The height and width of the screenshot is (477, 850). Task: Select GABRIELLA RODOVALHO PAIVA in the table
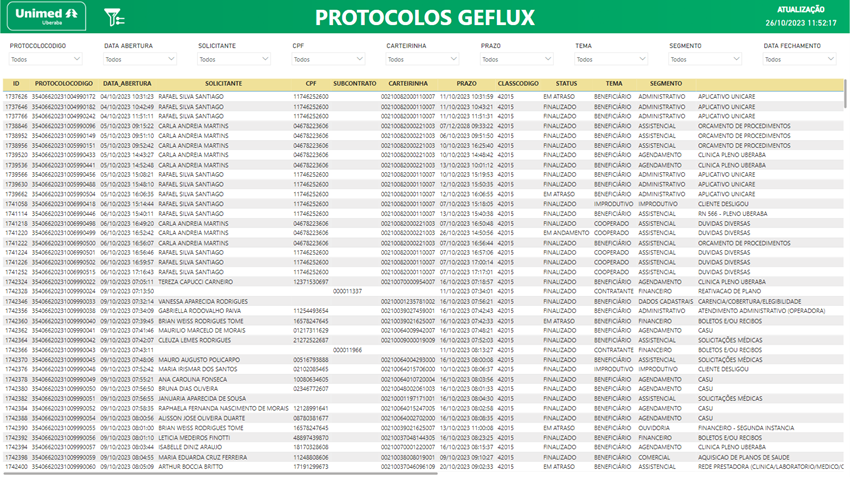199,311
